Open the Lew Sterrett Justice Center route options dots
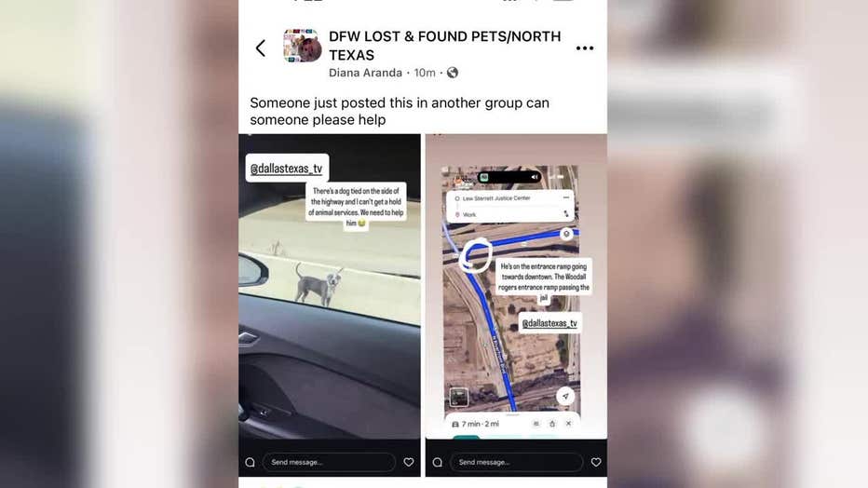Screen dimensions: 868x488 (x=565, y=197)
